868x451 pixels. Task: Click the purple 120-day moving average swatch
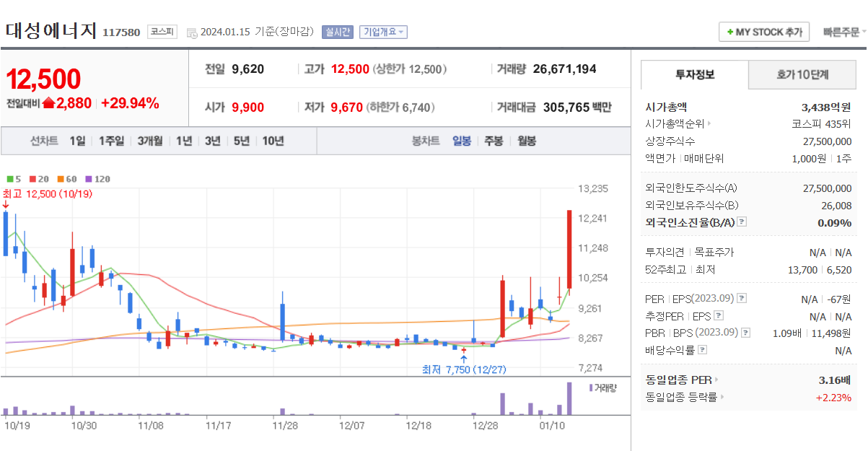(89, 179)
